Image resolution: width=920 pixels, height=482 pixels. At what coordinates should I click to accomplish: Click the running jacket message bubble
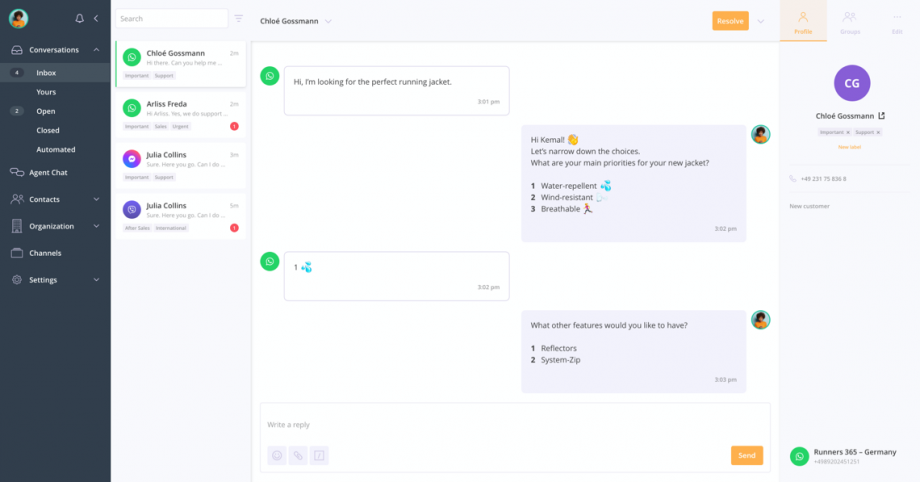[x=397, y=90]
